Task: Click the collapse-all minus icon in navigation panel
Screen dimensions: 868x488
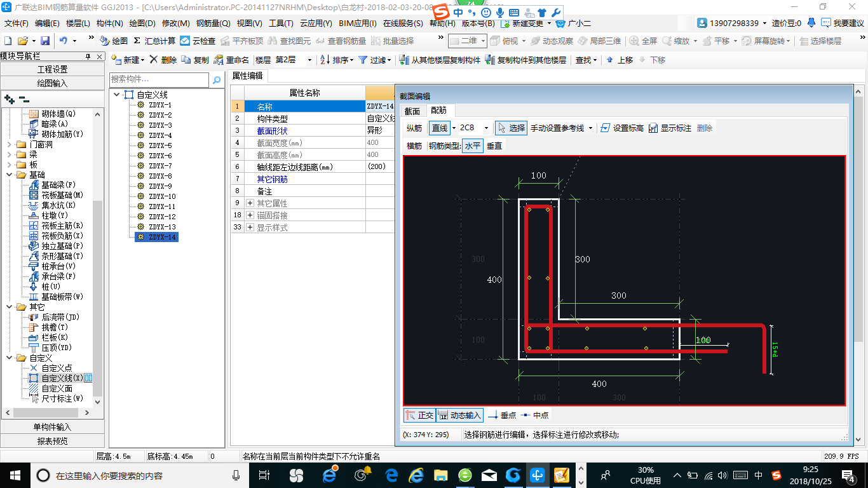Action: point(24,99)
